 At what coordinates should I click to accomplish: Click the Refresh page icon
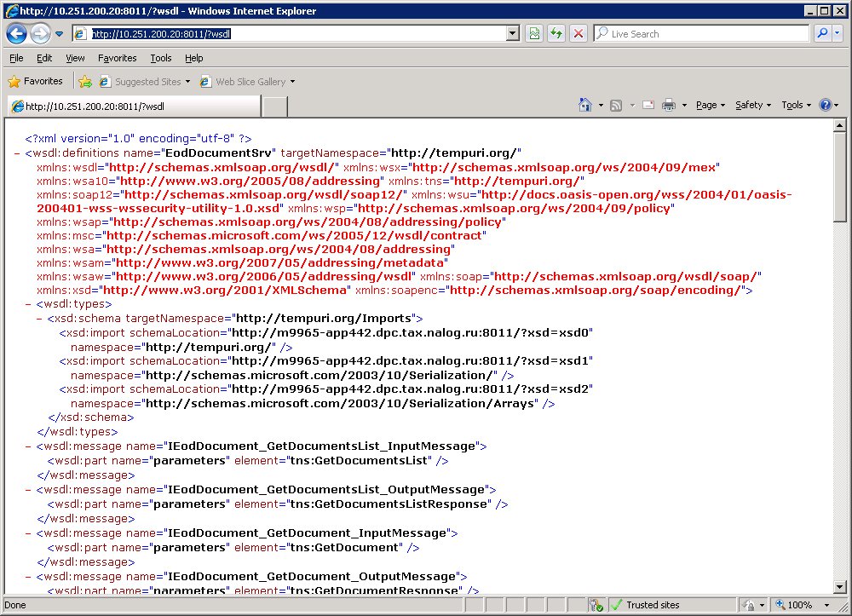556,34
